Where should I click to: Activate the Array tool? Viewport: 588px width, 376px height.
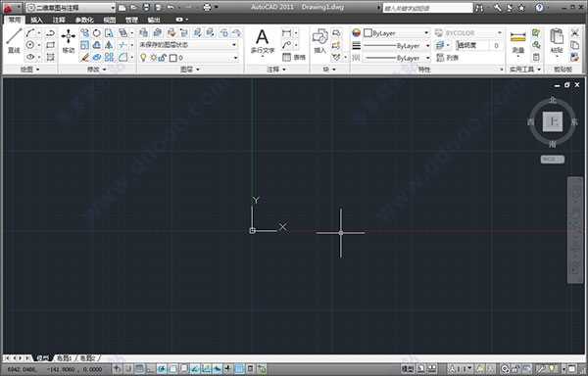point(109,57)
